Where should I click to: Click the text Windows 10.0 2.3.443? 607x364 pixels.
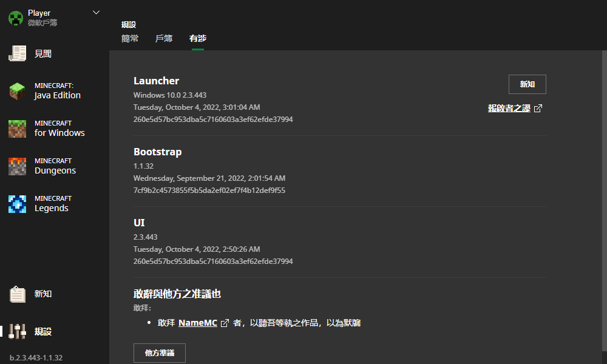click(170, 95)
